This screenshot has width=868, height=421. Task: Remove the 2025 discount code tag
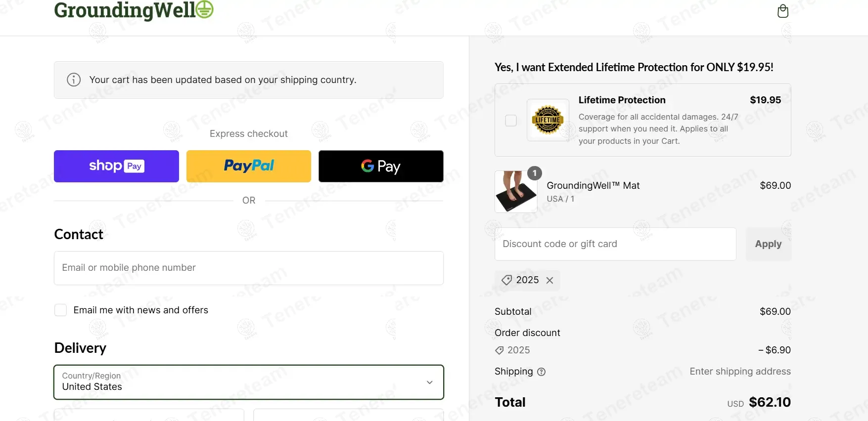click(x=549, y=280)
